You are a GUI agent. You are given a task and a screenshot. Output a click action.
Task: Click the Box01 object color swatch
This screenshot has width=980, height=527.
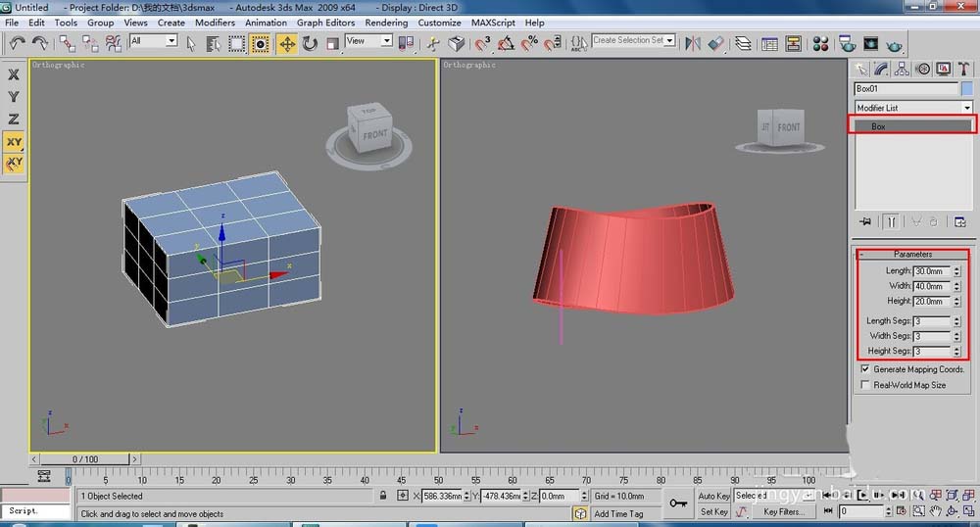(x=967, y=88)
